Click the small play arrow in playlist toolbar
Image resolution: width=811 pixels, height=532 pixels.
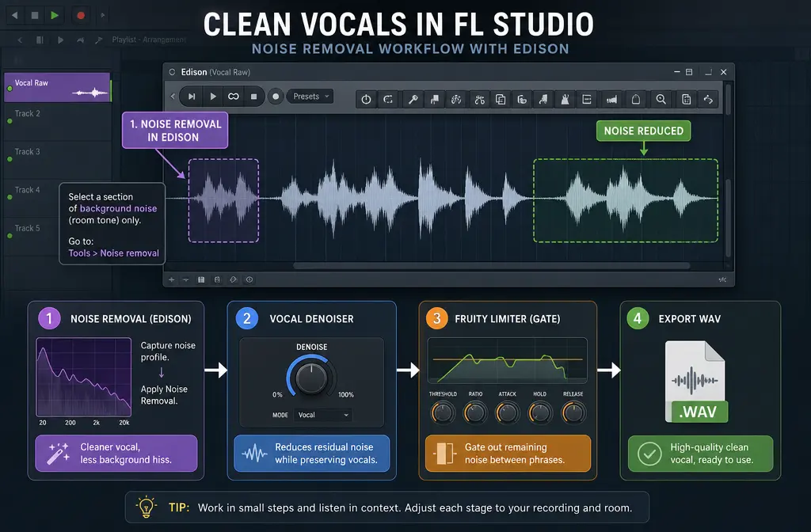[60, 40]
